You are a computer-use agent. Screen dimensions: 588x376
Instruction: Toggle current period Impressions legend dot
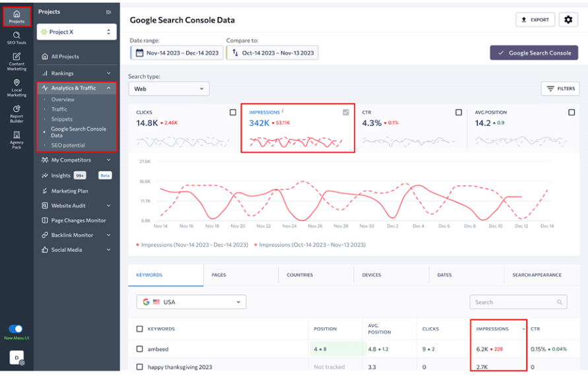point(138,245)
